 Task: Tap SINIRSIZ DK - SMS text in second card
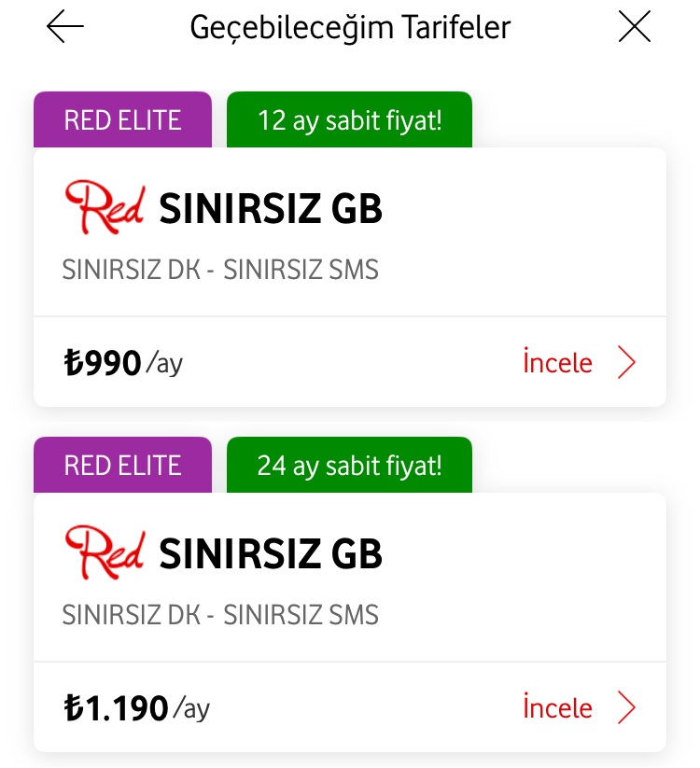pyautogui.click(x=220, y=615)
